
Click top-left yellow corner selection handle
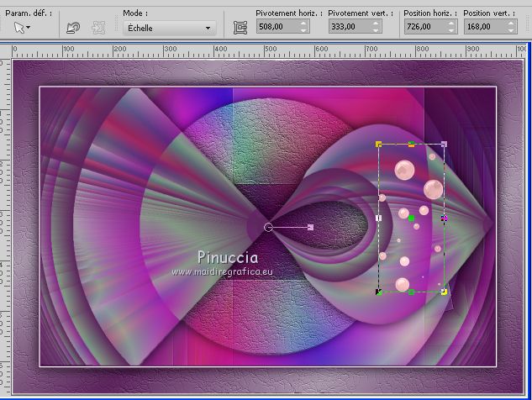pos(379,145)
